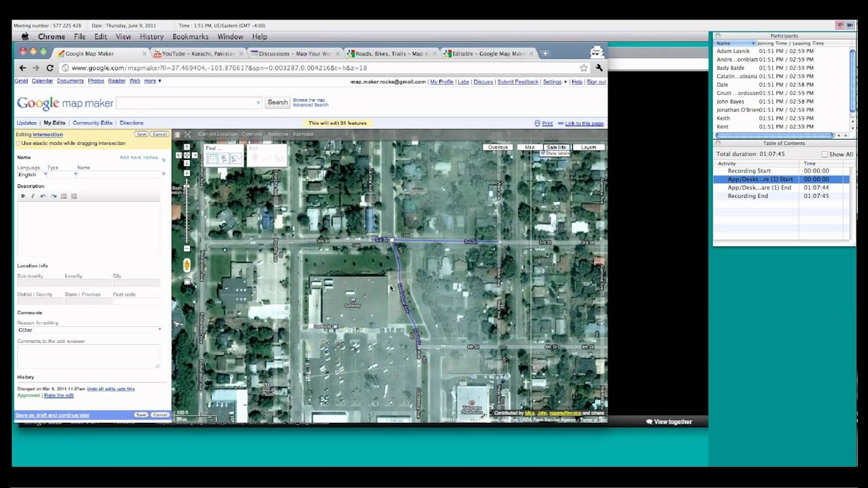This screenshot has height=488, width=868.
Task: Insert numbered list in Description editor
Action: (x=74, y=196)
